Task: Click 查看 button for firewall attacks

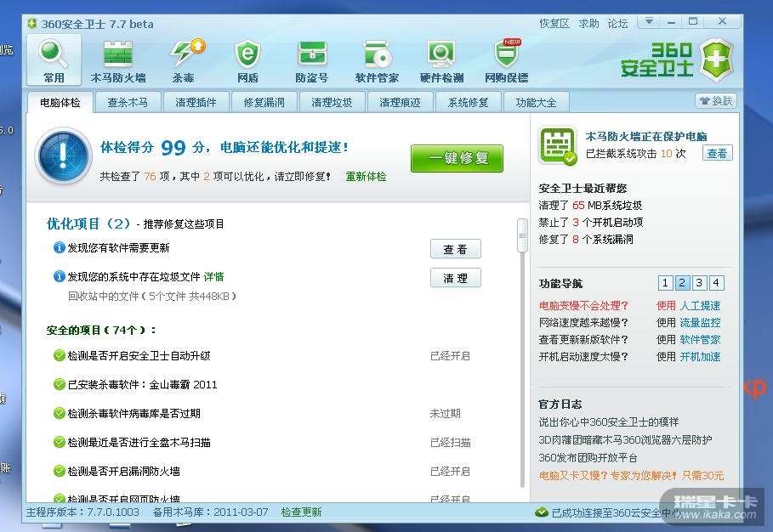Action: [717, 153]
